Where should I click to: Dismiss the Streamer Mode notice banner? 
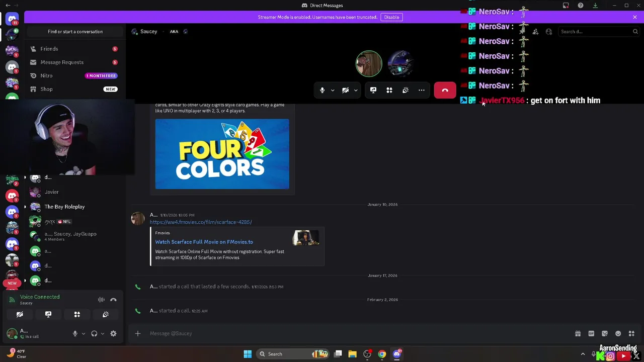pyautogui.click(x=635, y=17)
